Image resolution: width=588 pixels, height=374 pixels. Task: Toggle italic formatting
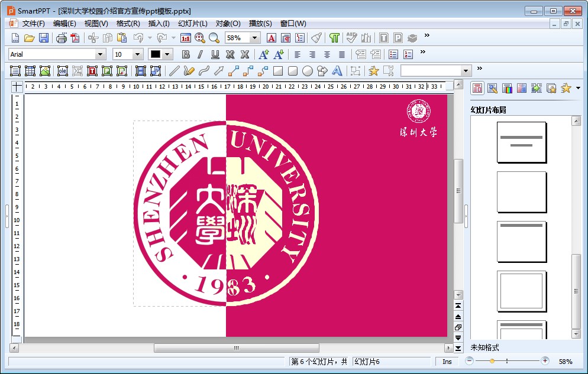click(200, 54)
